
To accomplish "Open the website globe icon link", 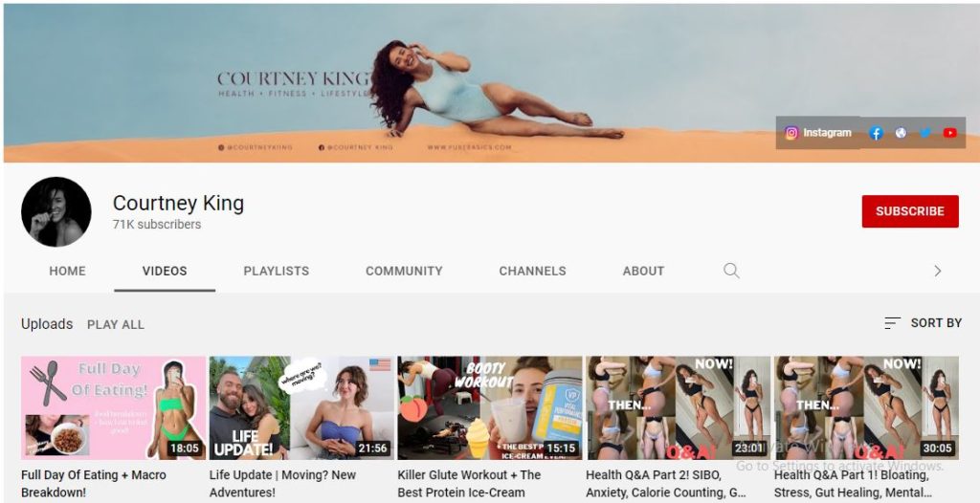I will point(901,133).
